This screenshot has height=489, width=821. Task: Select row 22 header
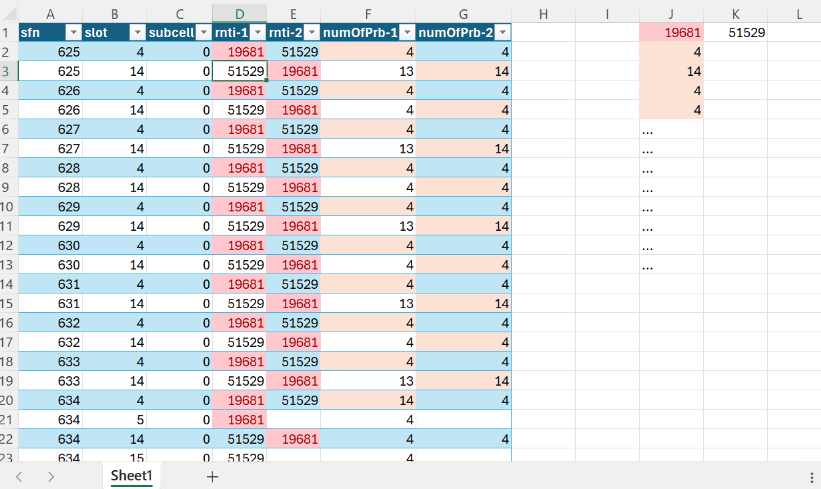[x=9, y=439]
